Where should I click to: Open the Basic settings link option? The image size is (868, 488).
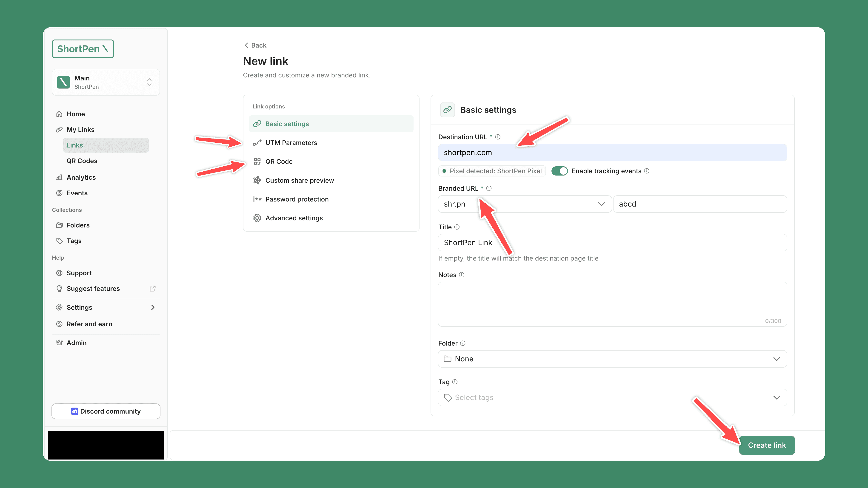coord(331,124)
